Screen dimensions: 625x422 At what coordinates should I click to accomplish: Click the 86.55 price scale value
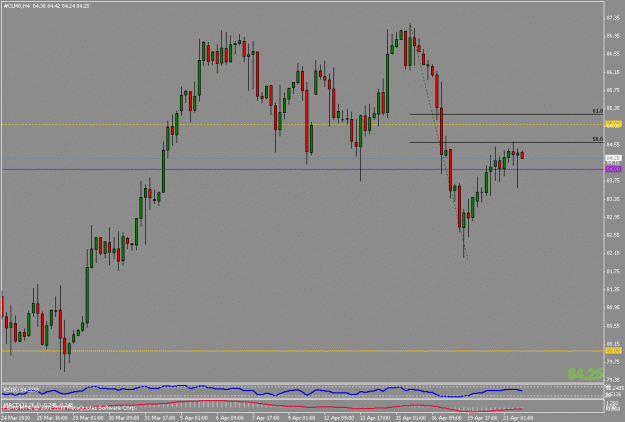[x=613, y=54]
